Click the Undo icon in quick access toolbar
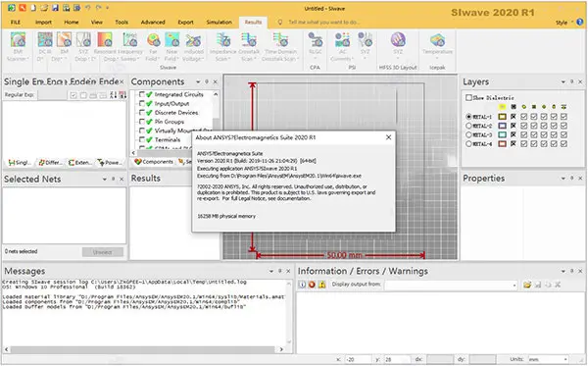The width and height of the screenshot is (588, 366). [x=88, y=8]
